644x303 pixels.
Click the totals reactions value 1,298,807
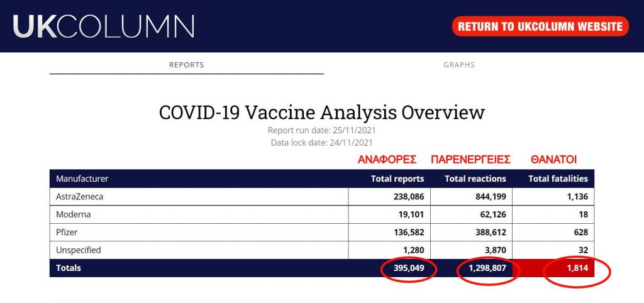point(487,268)
